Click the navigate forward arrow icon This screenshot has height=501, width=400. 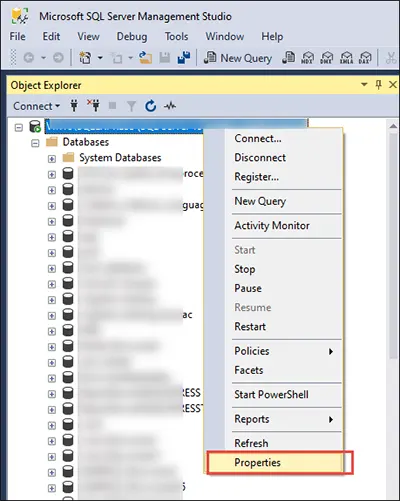pos(58,58)
